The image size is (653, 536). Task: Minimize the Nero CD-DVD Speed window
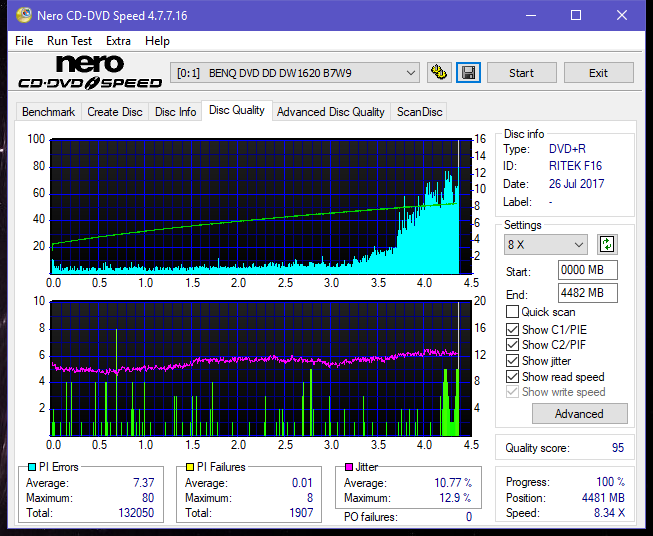coord(531,15)
